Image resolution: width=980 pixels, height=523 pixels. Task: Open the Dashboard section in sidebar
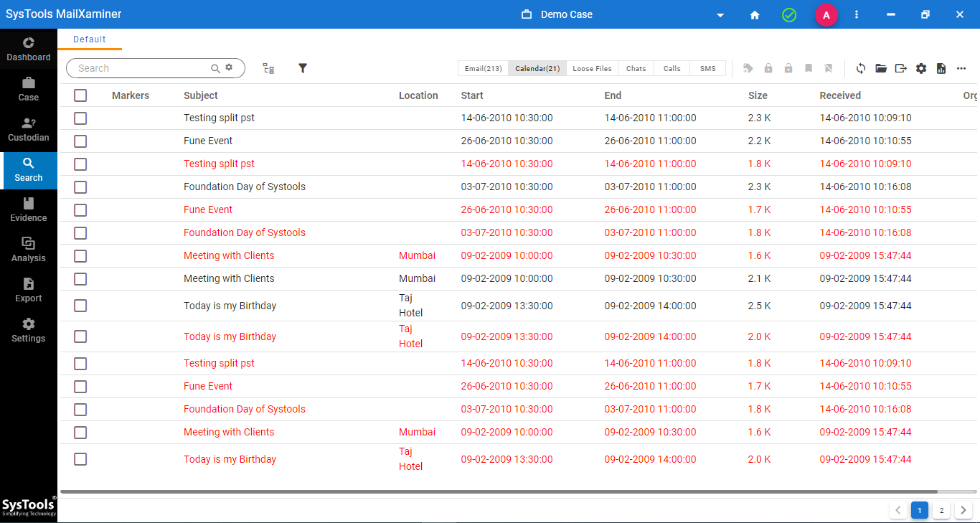click(29, 50)
